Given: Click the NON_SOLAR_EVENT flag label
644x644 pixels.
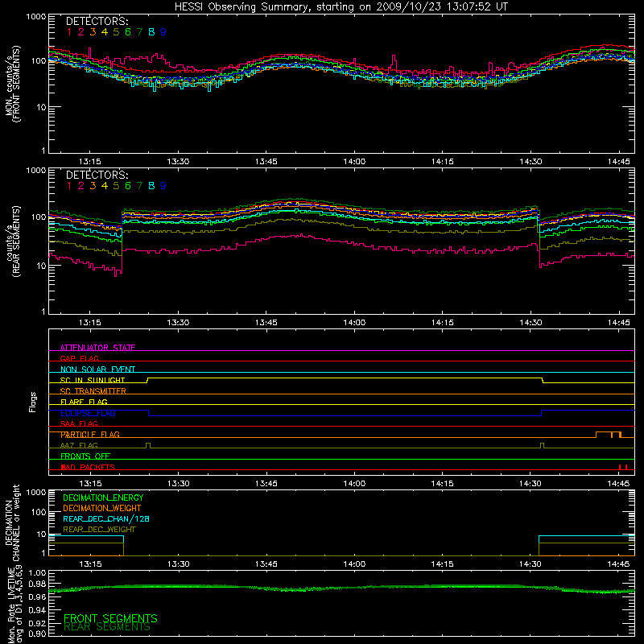Looking at the screenshot, I should tap(97, 369).
